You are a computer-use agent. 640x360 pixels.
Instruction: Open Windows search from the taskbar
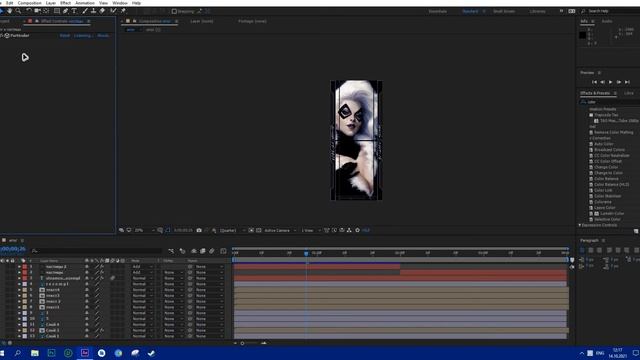pyautogui.click(x=18, y=353)
